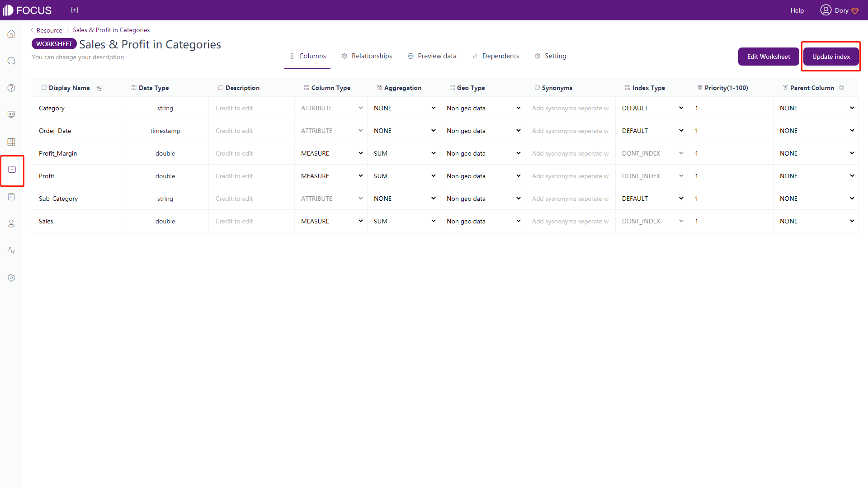Click the worksheet title Sales & Profit in Categories
This screenshot has width=868, height=488.
click(x=150, y=44)
